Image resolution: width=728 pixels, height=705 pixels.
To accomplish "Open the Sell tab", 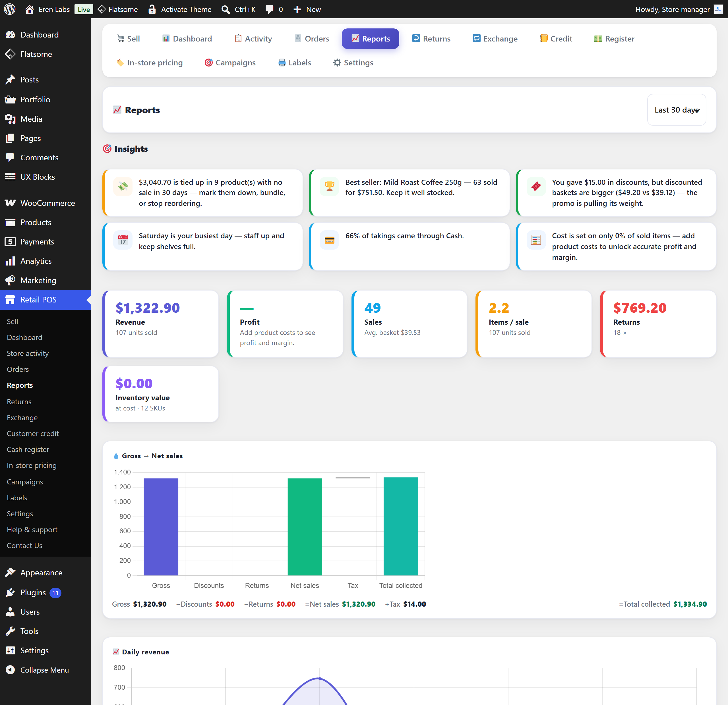I will (128, 39).
